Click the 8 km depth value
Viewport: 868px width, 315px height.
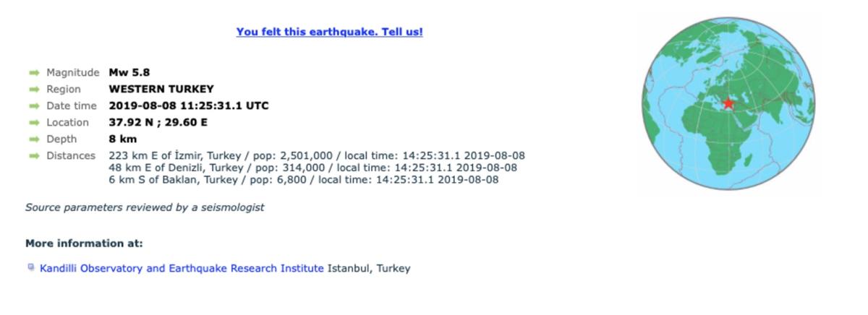(x=122, y=139)
